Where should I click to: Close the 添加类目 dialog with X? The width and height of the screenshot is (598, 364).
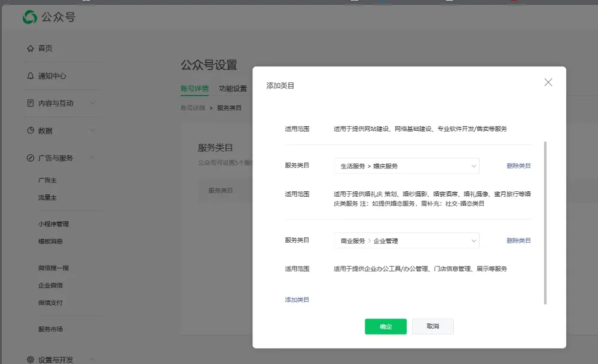tap(548, 82)
